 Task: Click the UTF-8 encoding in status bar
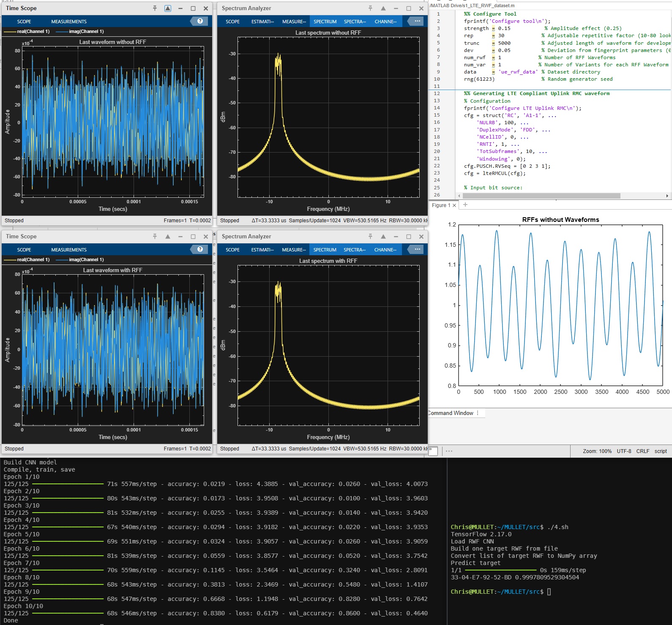(x=624, y=451)
